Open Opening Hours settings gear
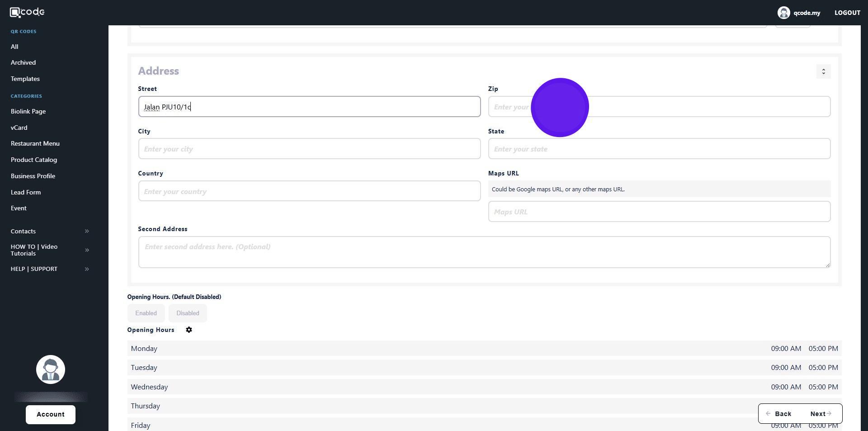This screenshot has width=868, height=431. [x=189, y=330]
